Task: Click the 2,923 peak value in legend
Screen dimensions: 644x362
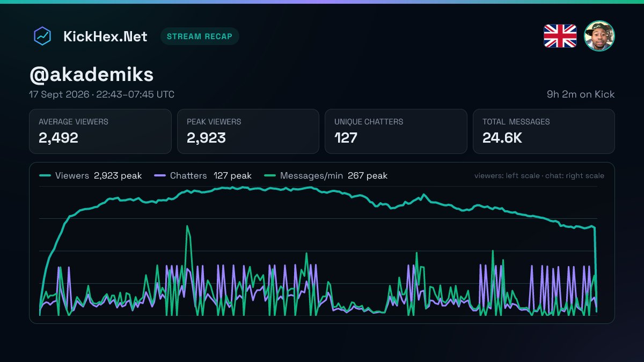Action: (118, 175)
